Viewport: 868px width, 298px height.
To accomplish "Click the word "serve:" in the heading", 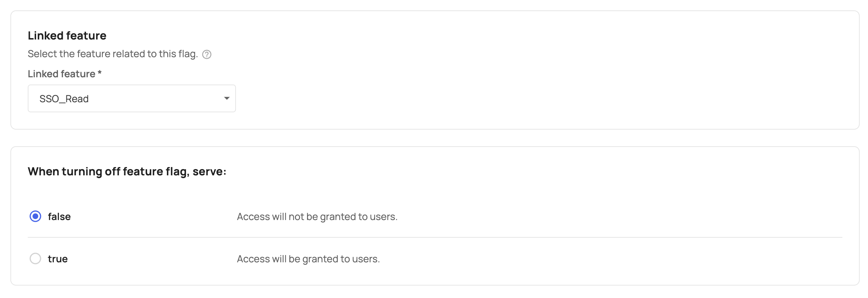I will pyautogui.click(x=209, y=172).
